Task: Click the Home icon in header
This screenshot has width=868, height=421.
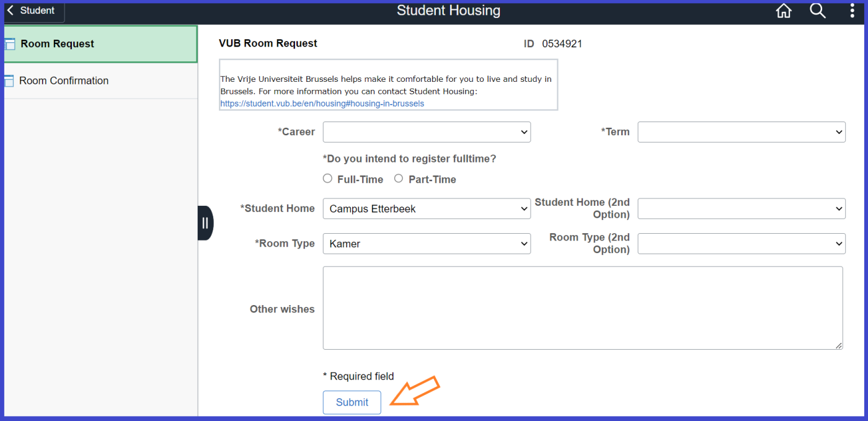Action: click(784, 11)
